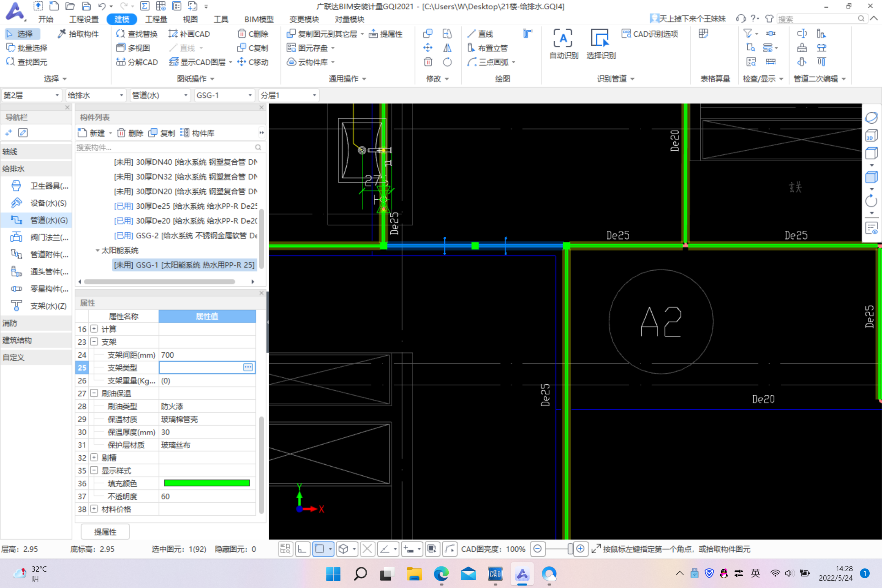This screenshot has width=882, height=588.
Task: Open the BIM模型 ribbon tab
Action: 259,19
